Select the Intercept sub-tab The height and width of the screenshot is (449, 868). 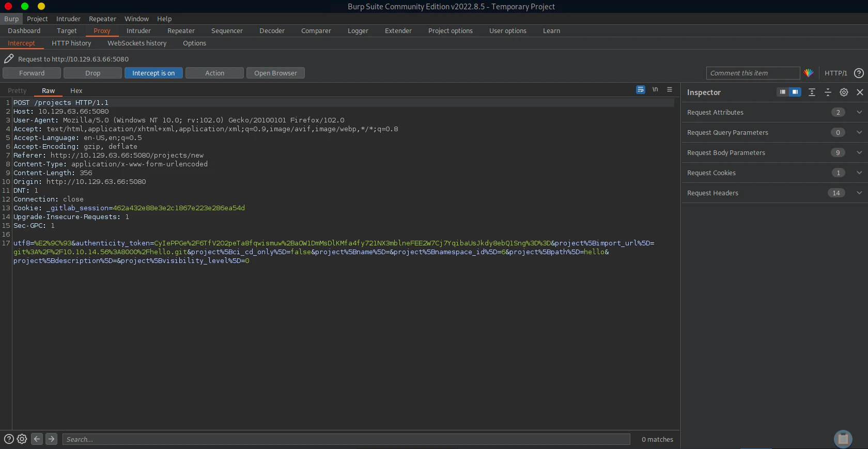pos(21,43)
